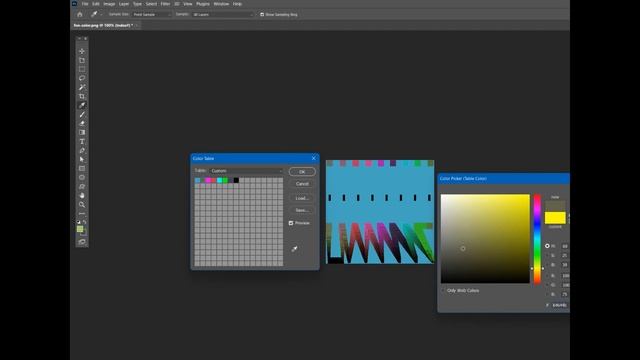Click Save button in Color Table
This screenshot has height=360, width=640.
pyautogui.click(x=302, y=210)
